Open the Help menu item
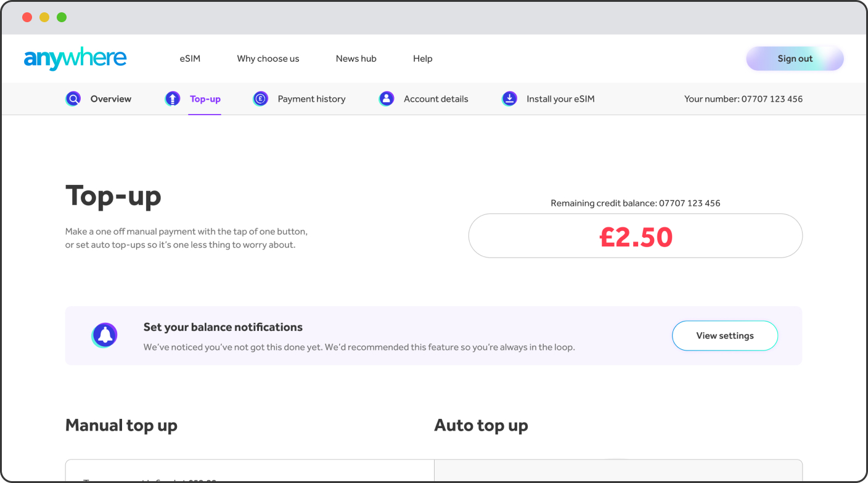Image resolution: width=868 pixels, height=483 pixels. pyautogui.click(x=423, y=59)
